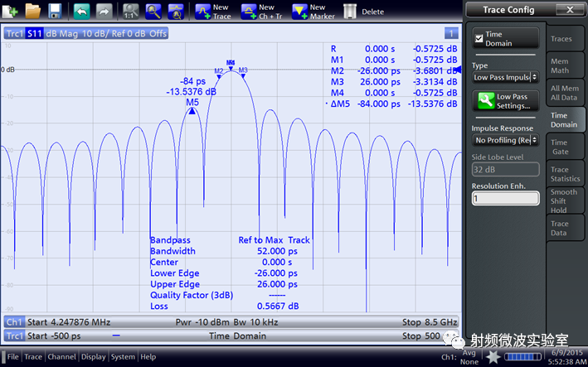Screen dimensions: 588x367
Task: Click the Avg None status
Action: tap(469, 357)
